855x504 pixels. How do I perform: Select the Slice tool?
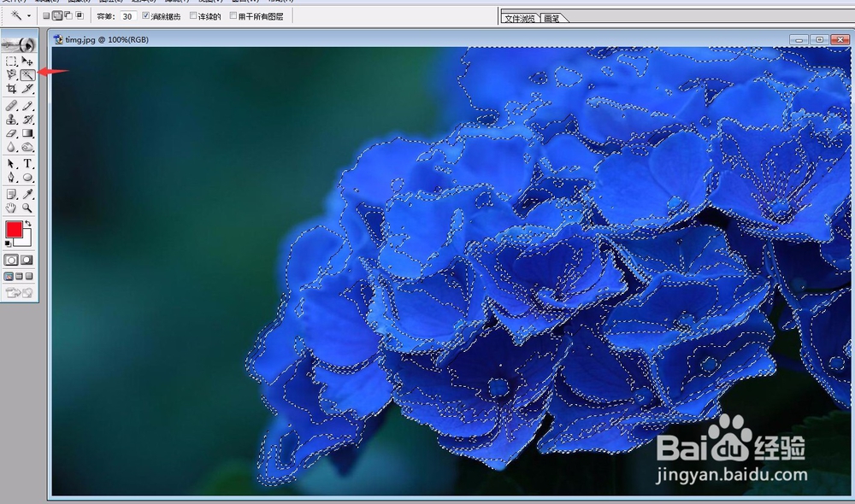pyautogui.click(x=27, y=88)
